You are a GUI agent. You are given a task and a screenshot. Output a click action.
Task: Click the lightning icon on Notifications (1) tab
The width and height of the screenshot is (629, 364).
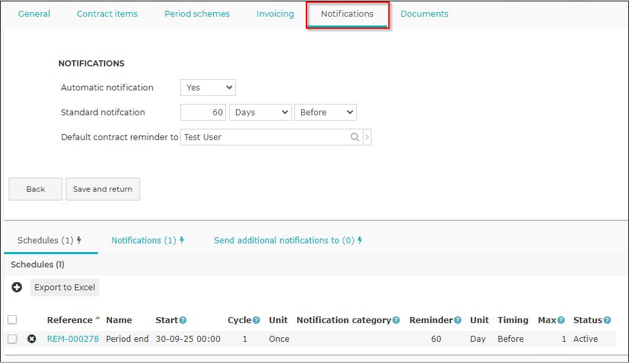[x=182, y=241]
